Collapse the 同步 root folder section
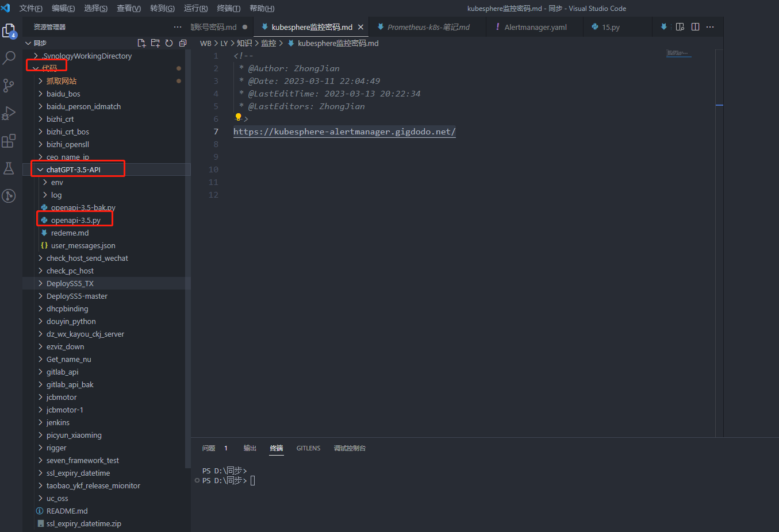 (28, 43)
